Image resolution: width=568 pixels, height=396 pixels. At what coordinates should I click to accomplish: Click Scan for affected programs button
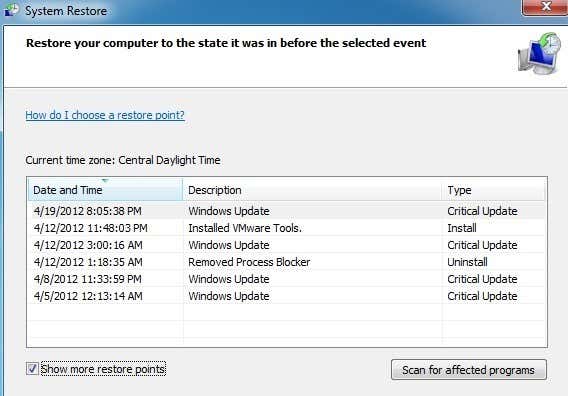pyautogui.click(x=468, y=370)
